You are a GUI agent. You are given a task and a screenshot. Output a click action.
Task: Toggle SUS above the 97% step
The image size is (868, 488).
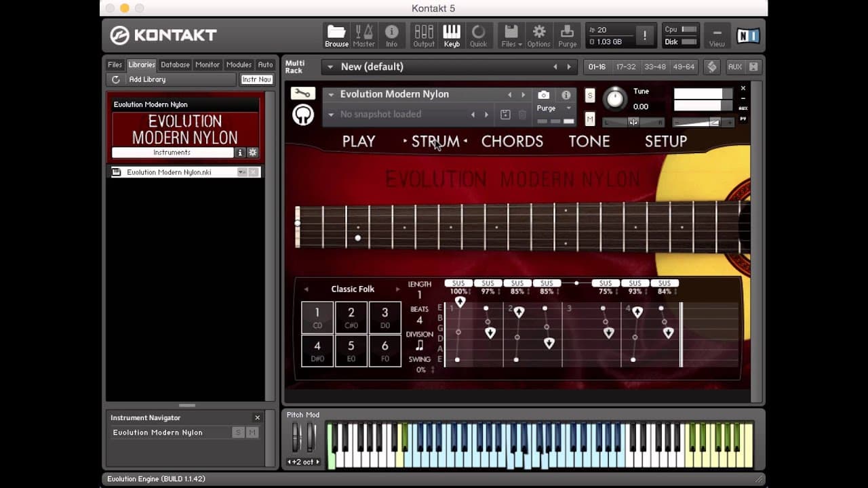(x=488, y=283)
